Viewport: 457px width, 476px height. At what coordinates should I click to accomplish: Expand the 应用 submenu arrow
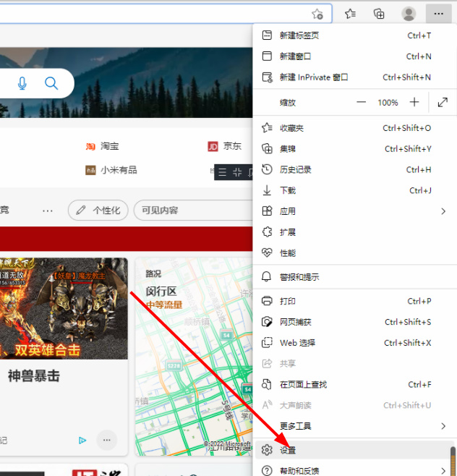tap(443, 211)
